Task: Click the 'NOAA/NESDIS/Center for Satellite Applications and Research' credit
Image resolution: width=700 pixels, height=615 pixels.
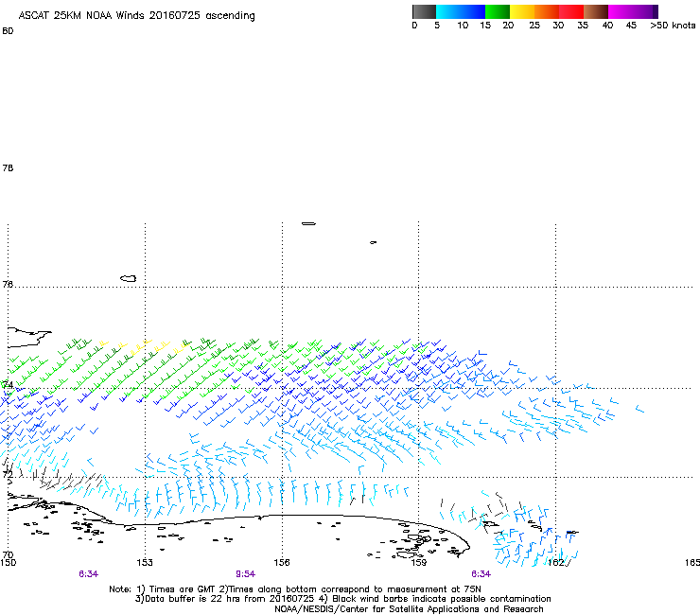Action: coord(409,609)
